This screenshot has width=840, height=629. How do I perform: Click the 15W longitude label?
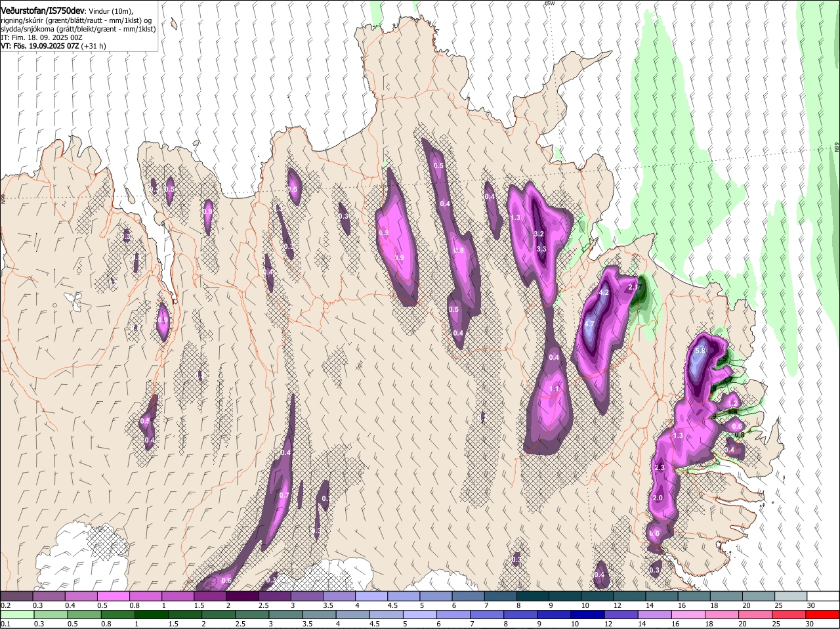549,4
